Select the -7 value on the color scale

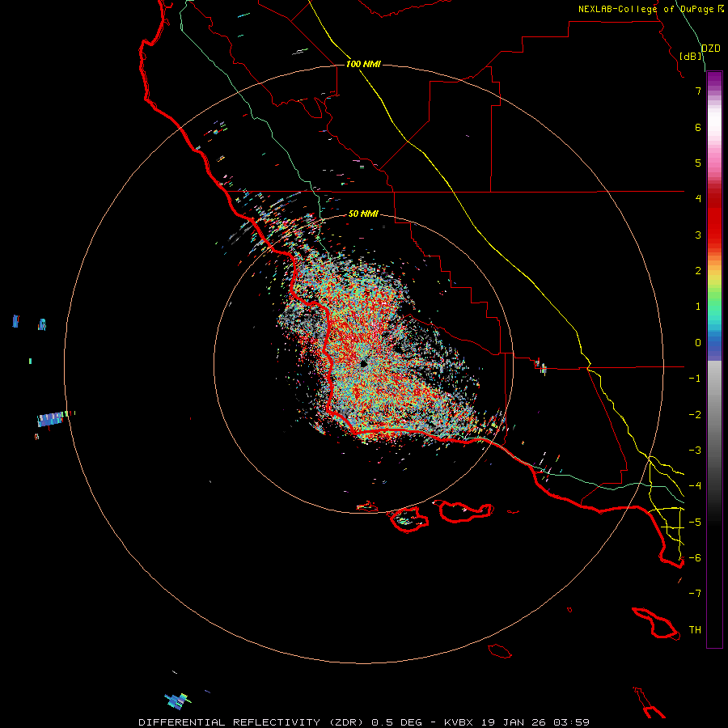695,594
